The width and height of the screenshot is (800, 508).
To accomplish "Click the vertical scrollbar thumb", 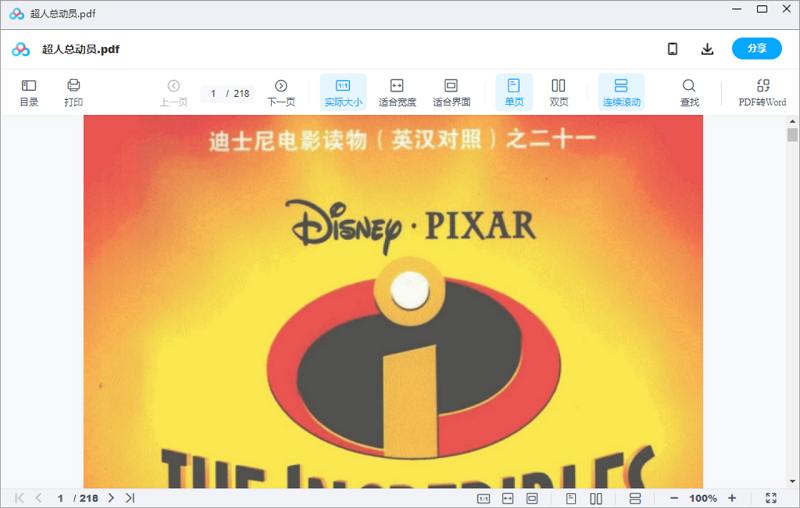I will point(792,135).
